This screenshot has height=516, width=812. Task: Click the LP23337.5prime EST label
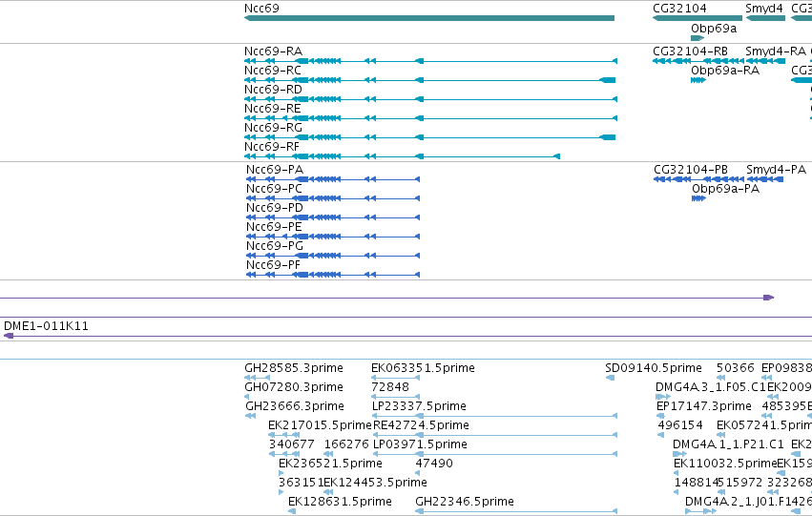click(x=420, y=406)
